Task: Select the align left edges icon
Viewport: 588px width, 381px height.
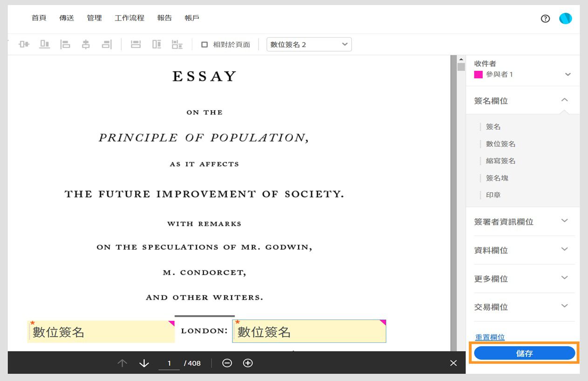Action: coord(65,44)
